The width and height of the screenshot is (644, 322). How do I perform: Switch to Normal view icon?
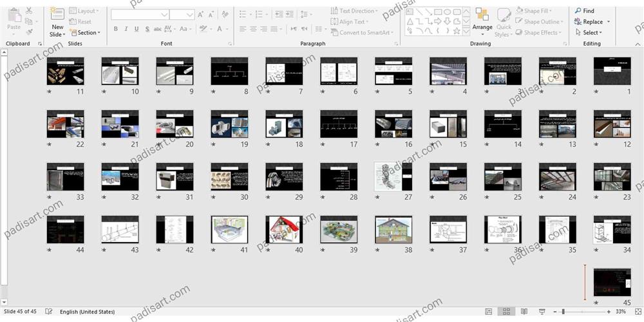[489, 312]
